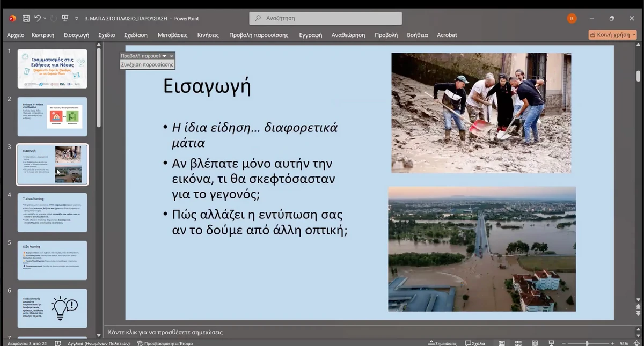Toggle the Σχόλια comments pane
Image resolution: width=644 pixels, height=346 pixels.
pos(475,343)
